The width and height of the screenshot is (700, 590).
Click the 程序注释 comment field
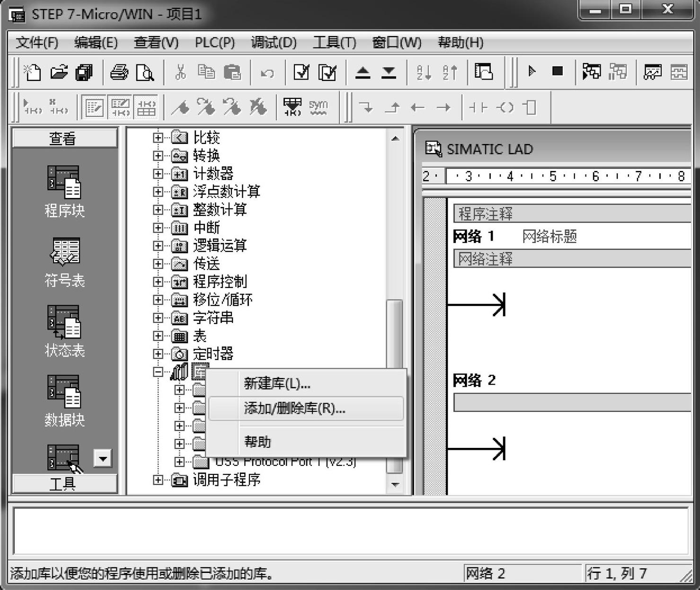pos(572,214)
